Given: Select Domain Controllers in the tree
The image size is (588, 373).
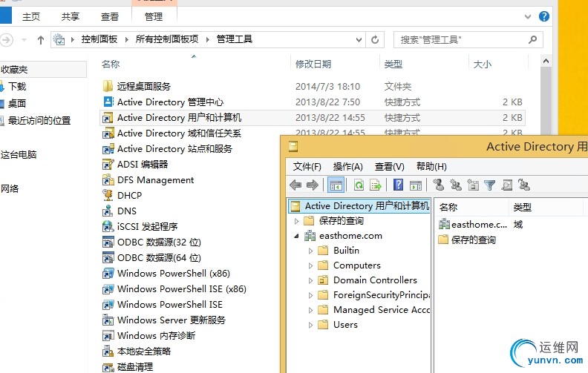Looking at the screenshot, I should click(375, 280).
